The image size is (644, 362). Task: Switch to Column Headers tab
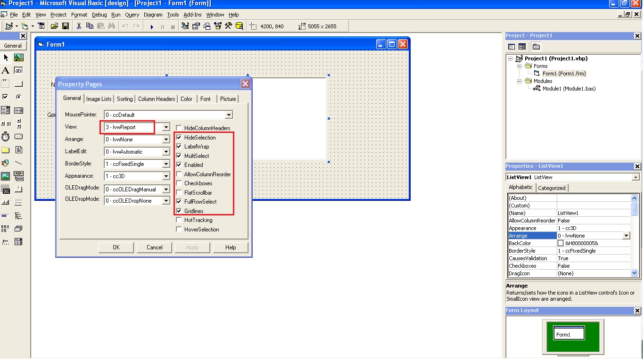coord(157,99)
